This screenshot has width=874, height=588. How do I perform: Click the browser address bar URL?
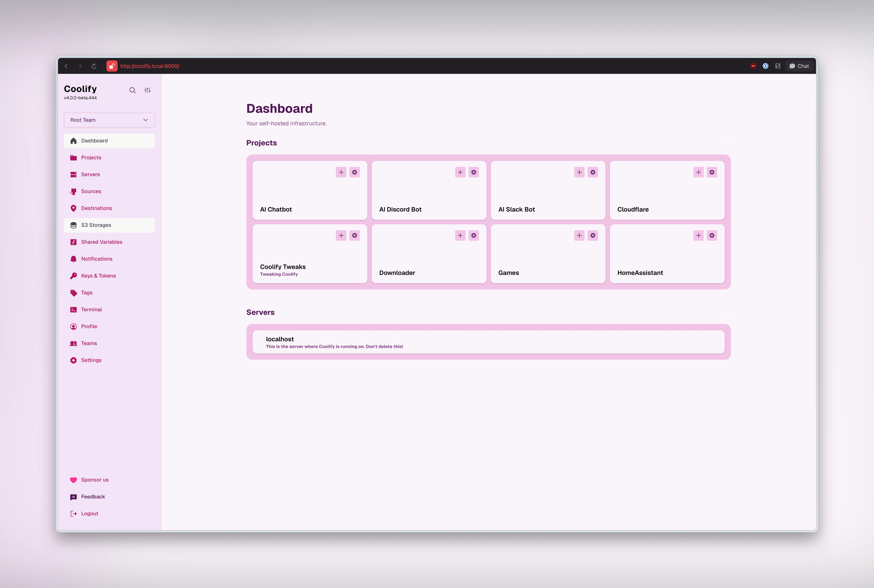[150, 66]
